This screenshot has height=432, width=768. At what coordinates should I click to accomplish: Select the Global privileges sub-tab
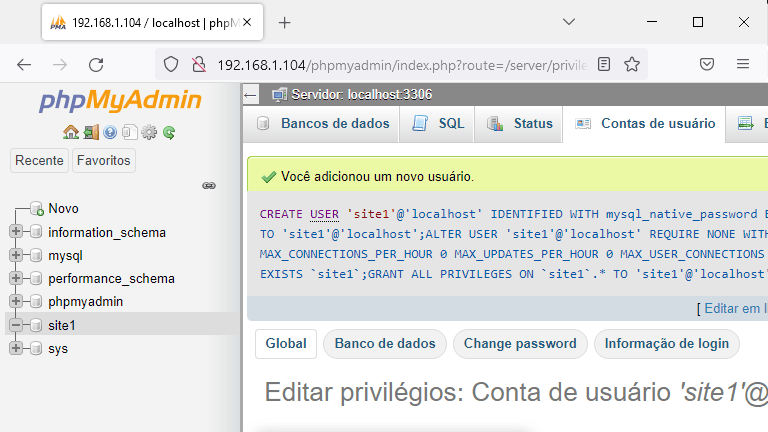(x=286, y=343)
